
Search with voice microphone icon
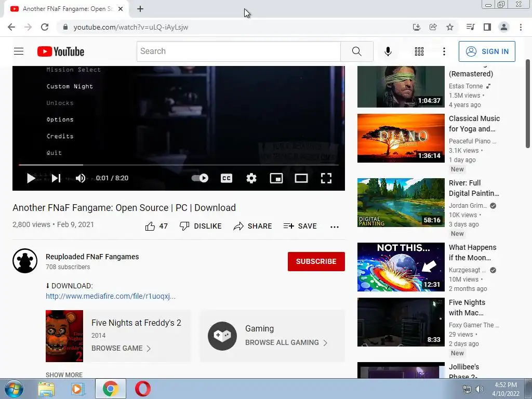388,51
